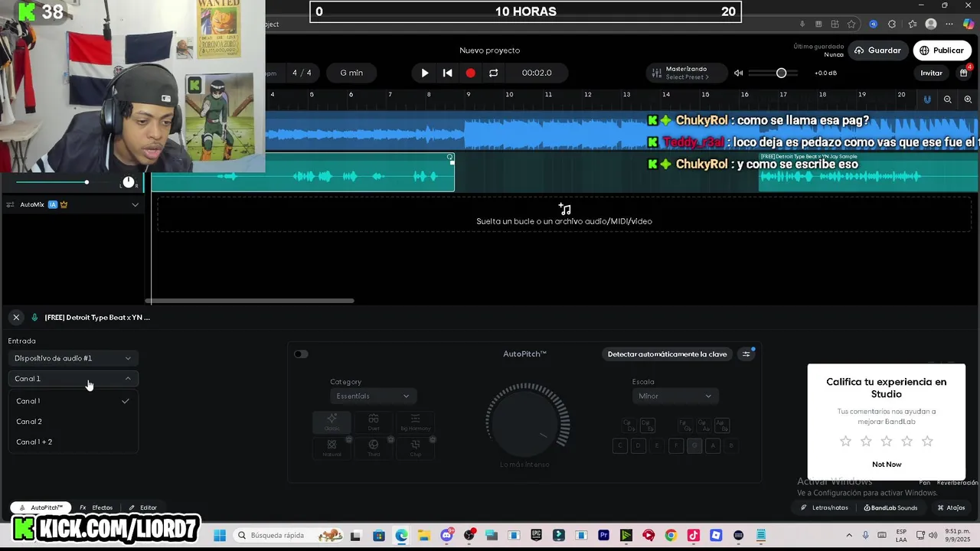Toggle the C note key
This screenshot has height=551, width=980.
620,445
